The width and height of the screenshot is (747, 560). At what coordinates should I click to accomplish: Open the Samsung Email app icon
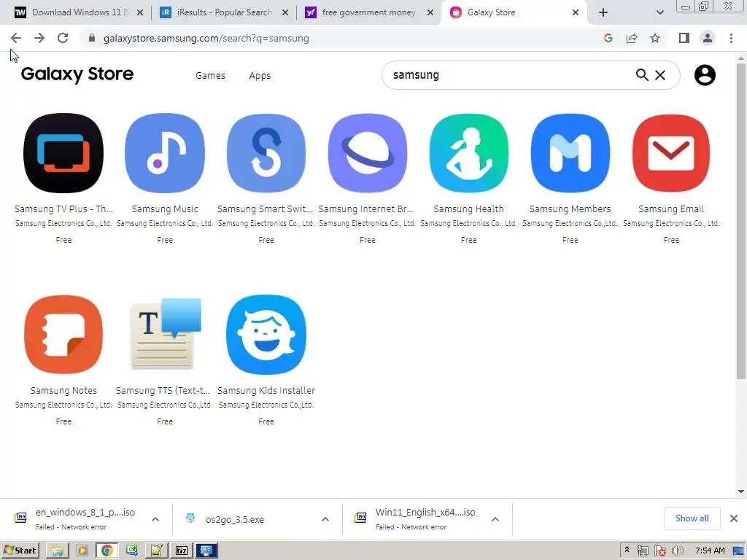671,153
